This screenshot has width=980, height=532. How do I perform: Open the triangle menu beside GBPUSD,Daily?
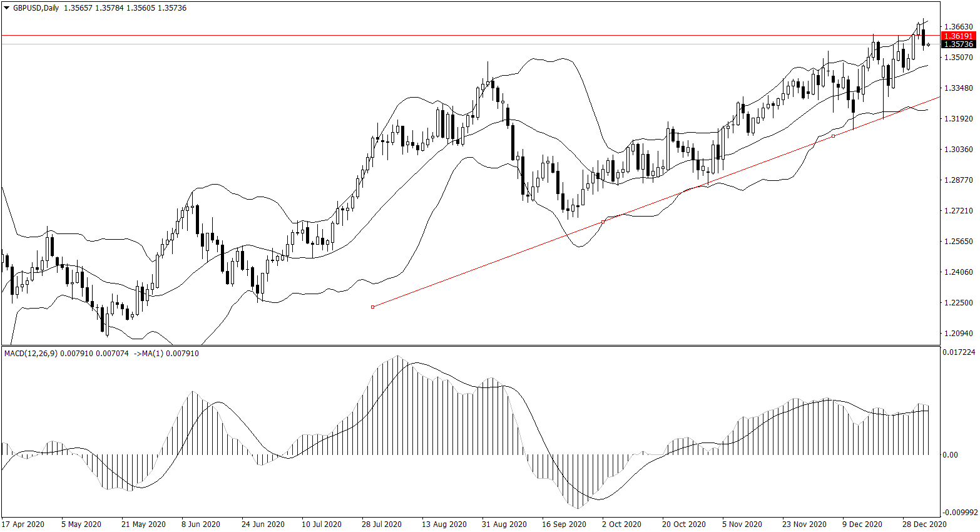click(x=7, y=8)
